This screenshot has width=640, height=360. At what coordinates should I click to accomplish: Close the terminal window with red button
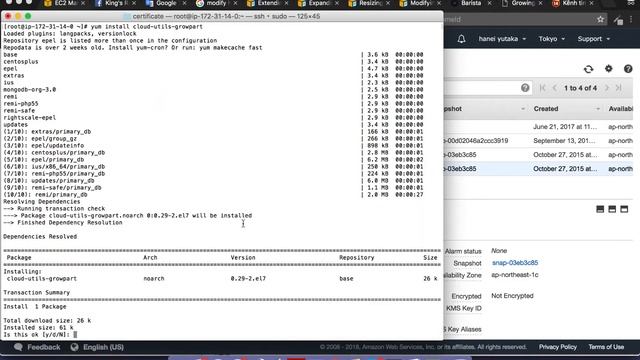click(x=8, y=16)
